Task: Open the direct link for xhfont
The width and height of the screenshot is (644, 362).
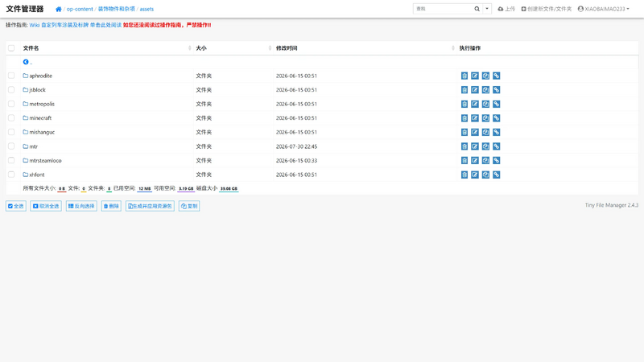Action: [x=496, y=175]
